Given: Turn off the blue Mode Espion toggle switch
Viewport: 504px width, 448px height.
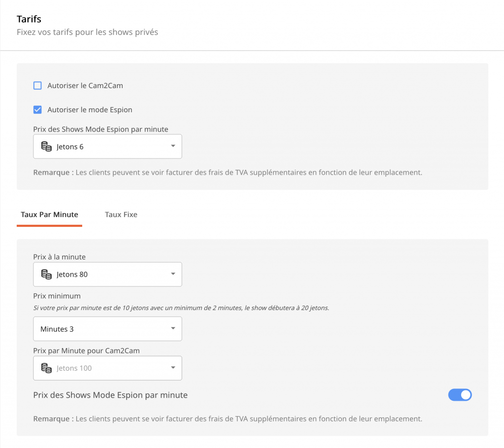Looking at the screenshot, I should (x=460, y=395).
